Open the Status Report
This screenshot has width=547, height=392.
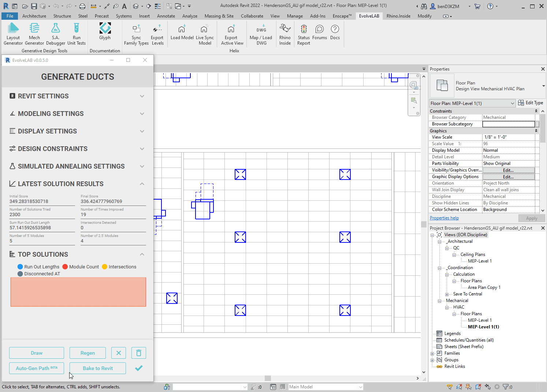click(304, 34)
